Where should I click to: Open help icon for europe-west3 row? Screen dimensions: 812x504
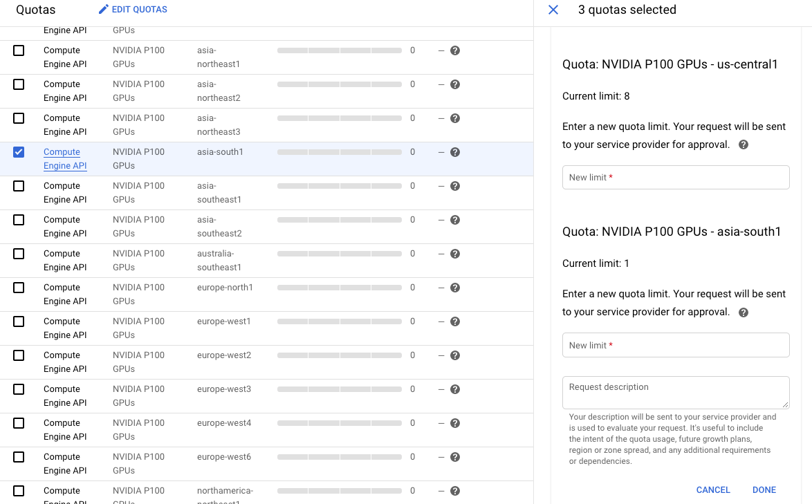[x=455, y=390]
